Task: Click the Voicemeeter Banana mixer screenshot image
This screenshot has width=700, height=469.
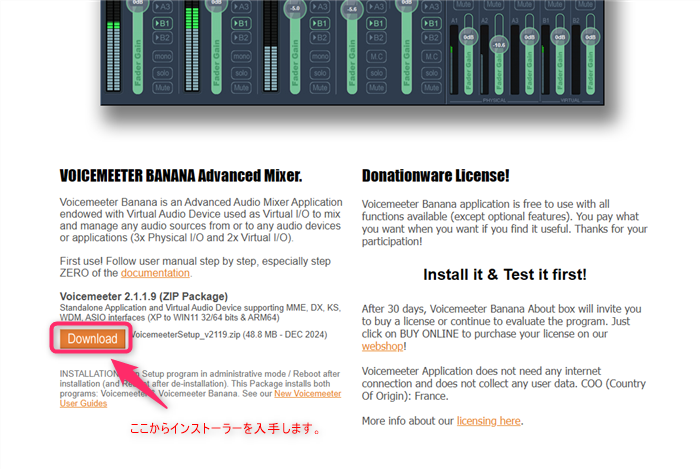Action: [353, 52]
